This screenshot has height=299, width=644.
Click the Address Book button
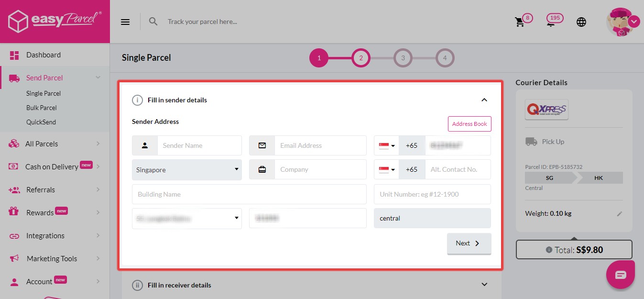point(469,124)
